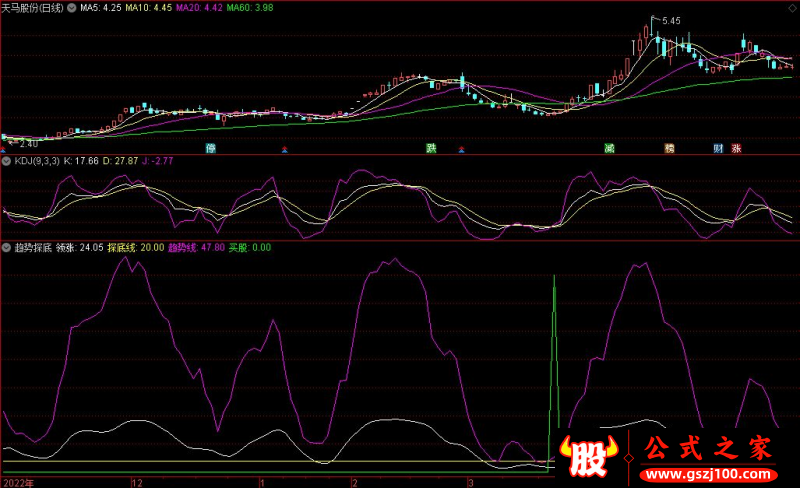
Task: Click the blue 财 event marker
Action: click(718, 148)
